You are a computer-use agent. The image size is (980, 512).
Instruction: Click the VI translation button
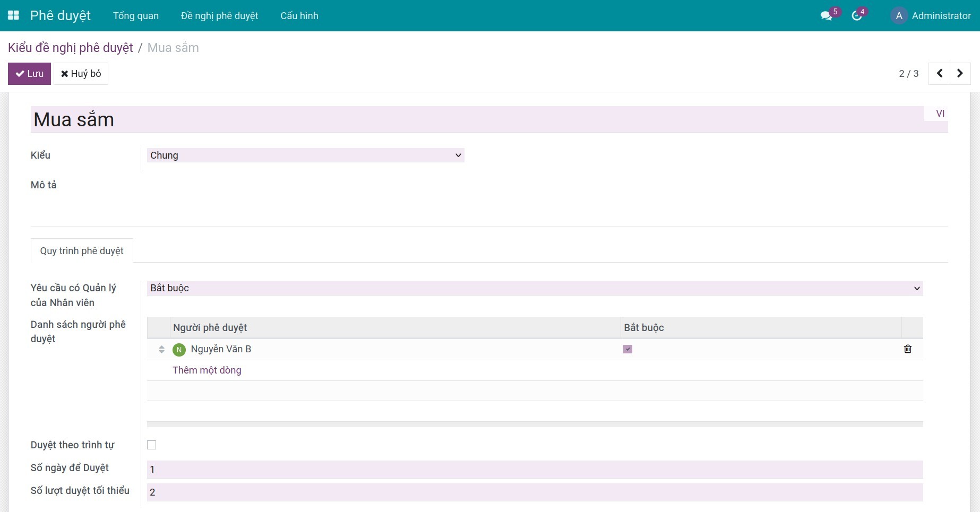click(x=940, y=114)
